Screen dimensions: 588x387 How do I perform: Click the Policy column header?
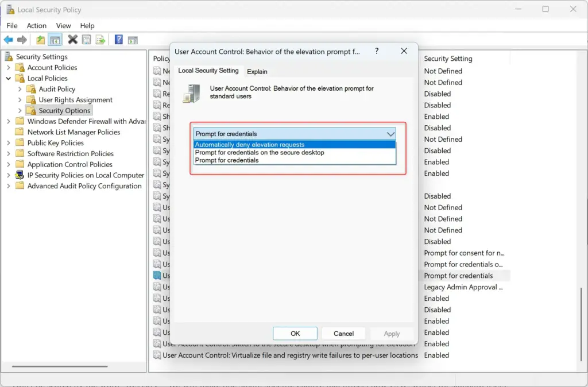161,59
